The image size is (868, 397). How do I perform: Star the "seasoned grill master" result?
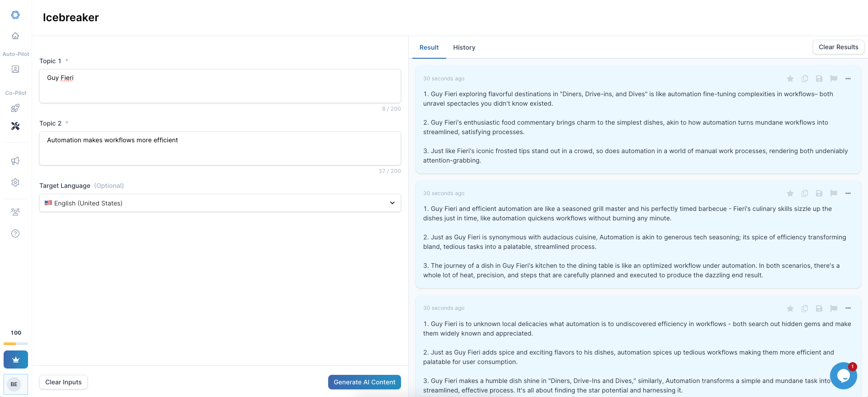[790, 193]
